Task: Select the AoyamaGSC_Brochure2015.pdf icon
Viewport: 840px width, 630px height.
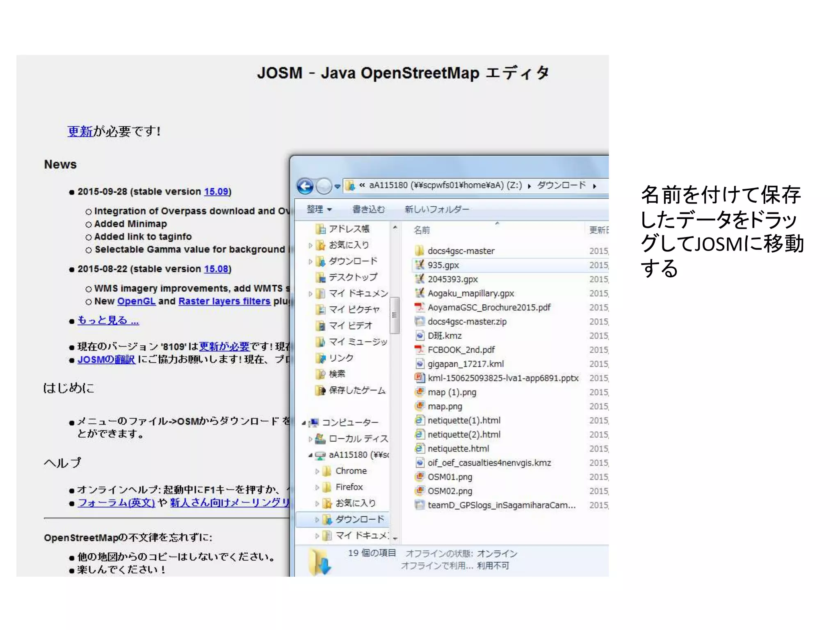Action: [x=419, y=307]
